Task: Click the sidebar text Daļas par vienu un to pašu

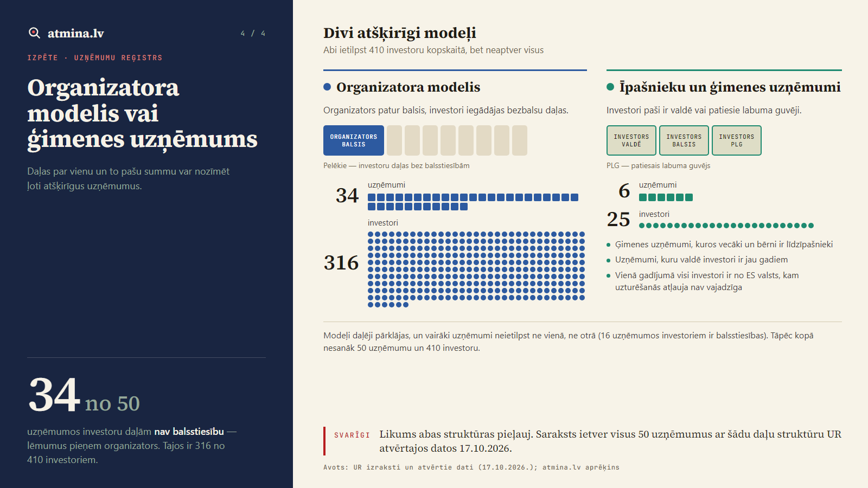Action: click(x=129, y=178)
